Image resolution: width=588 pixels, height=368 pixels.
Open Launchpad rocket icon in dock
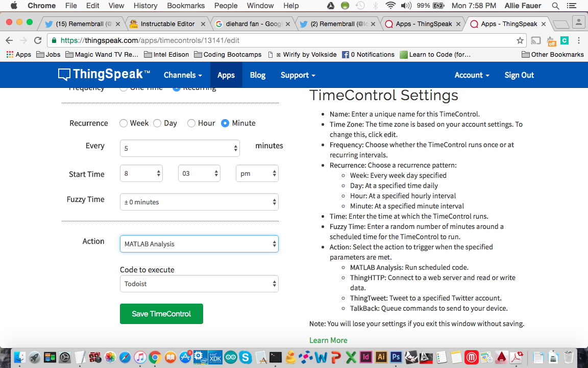(x=35, y=357)
